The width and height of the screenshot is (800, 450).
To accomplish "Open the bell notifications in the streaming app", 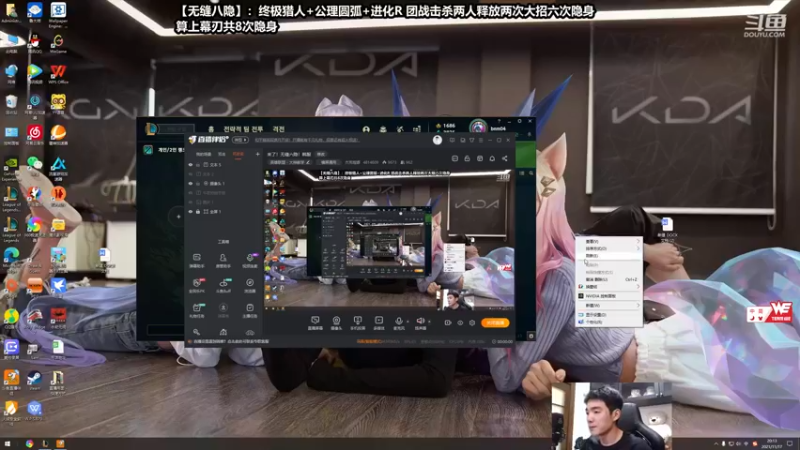I will [x=492, y=159].
